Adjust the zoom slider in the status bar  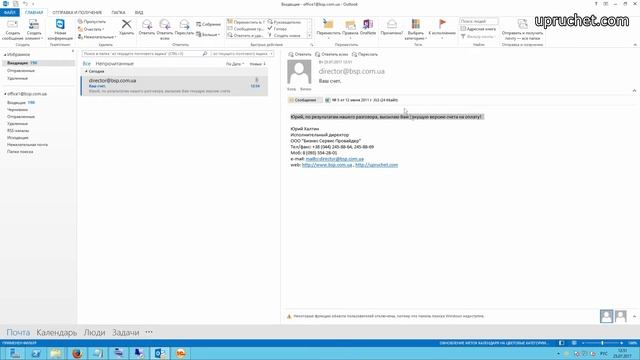(602, 343)
